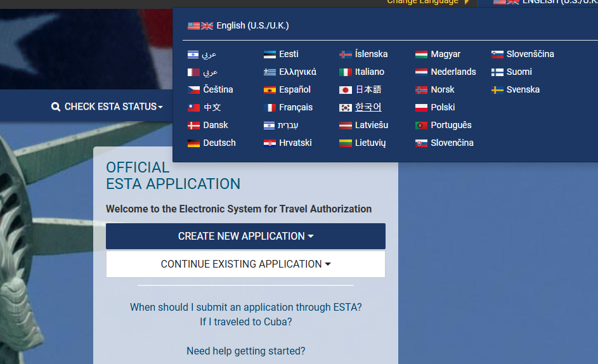Choose Latviešu language text
Image resolution: width=598 pixels, height=364 pixels.
372,126
